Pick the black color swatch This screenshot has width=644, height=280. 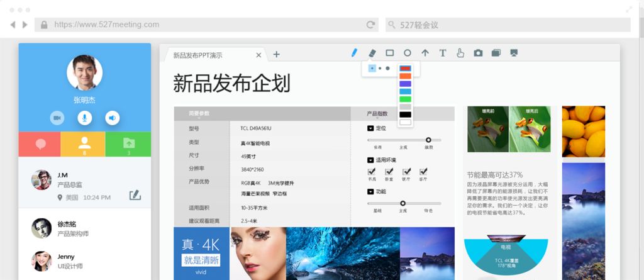click(x=406, y=115)
